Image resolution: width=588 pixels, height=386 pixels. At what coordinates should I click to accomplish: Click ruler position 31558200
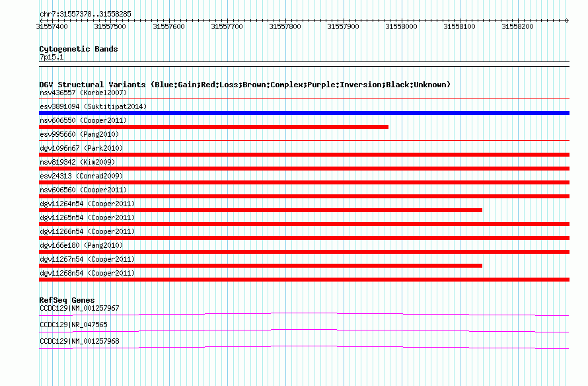tap(517, 26)
